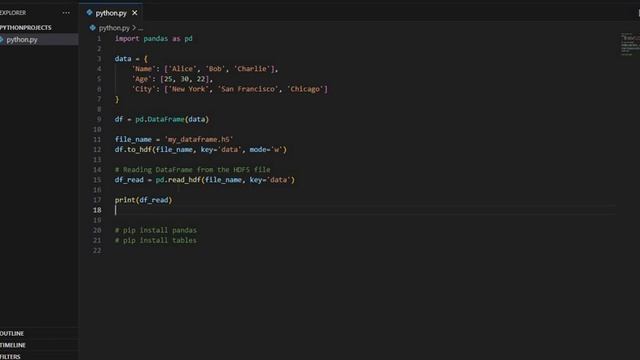The image size is (640, 360).
Task: Click the '# pip install pandas' comment
Action: (x=156, y=230)
